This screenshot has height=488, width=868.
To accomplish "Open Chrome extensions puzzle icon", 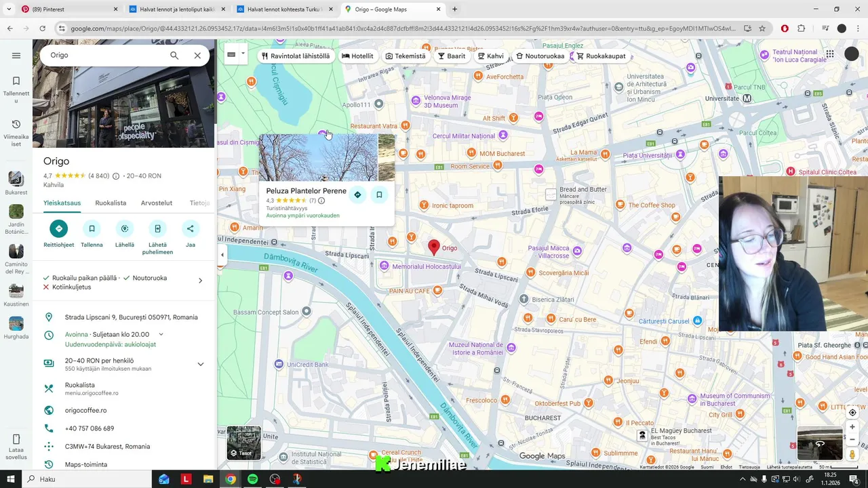I will click(802, 28).
